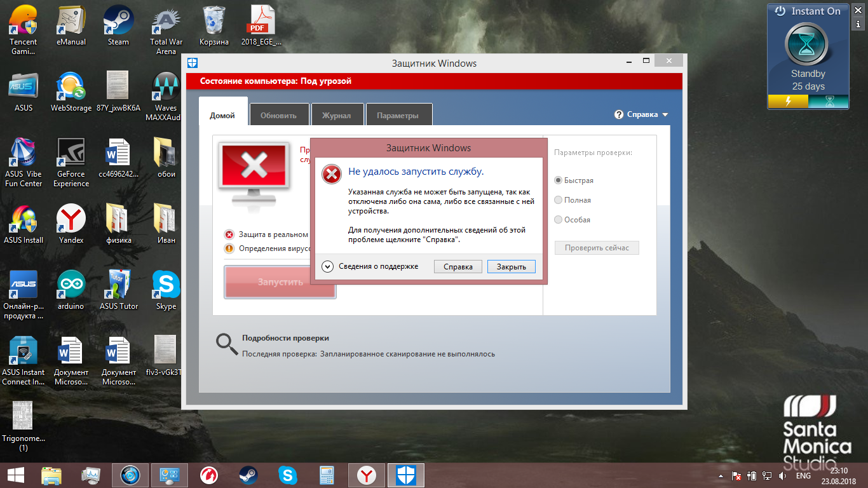The height and width of the screenshot is (488, 868).
Task: Open the WebStorage desktop shortcut
Action: 71,91
